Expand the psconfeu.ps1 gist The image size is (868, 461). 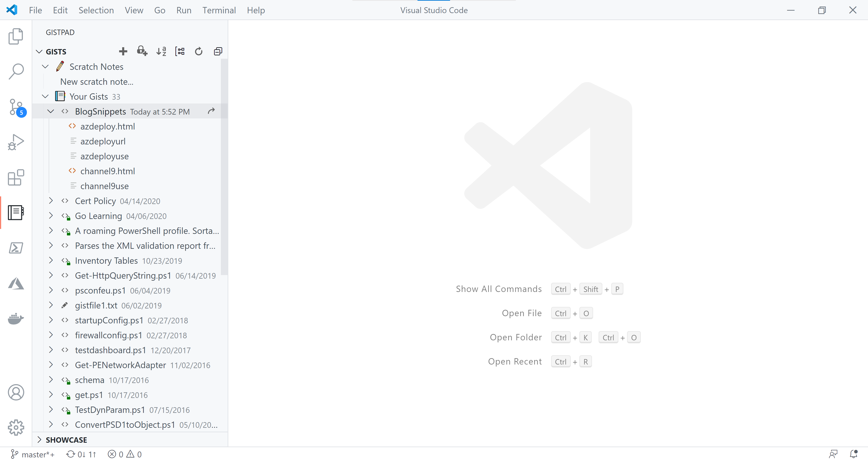51,290
